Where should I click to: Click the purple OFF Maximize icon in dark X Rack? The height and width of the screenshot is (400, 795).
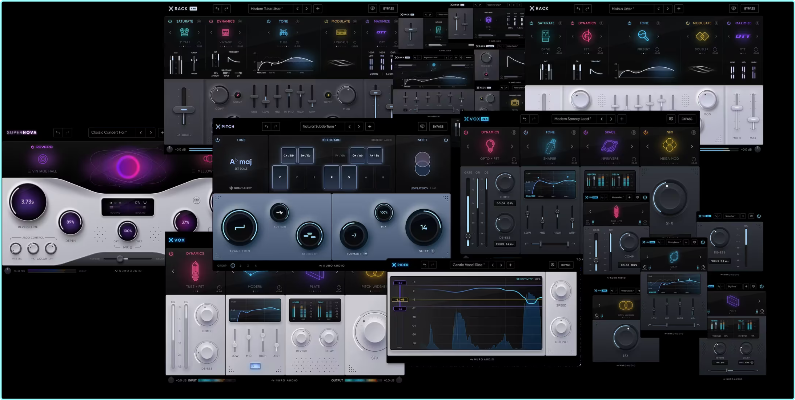[x=381, y=32]
